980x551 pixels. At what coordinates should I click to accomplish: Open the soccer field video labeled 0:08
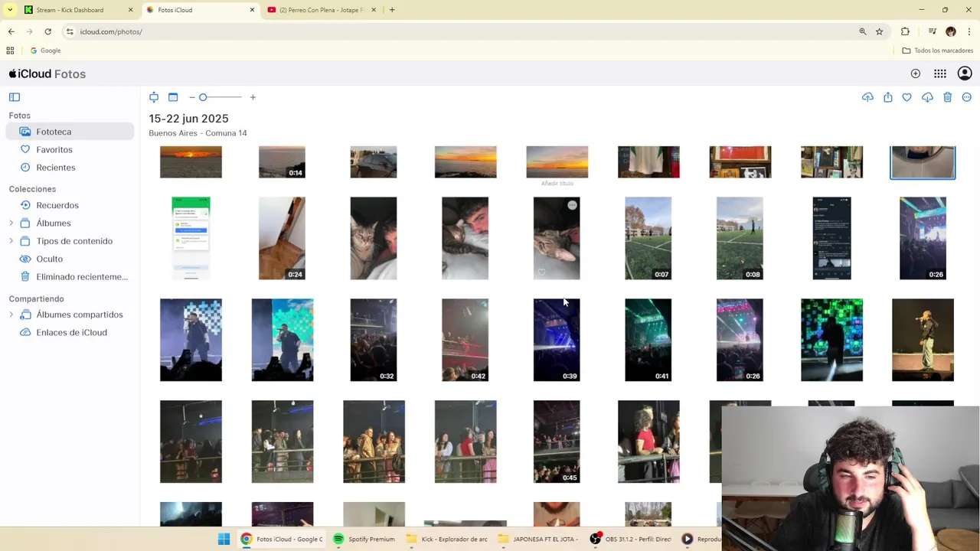click(740, 238)
